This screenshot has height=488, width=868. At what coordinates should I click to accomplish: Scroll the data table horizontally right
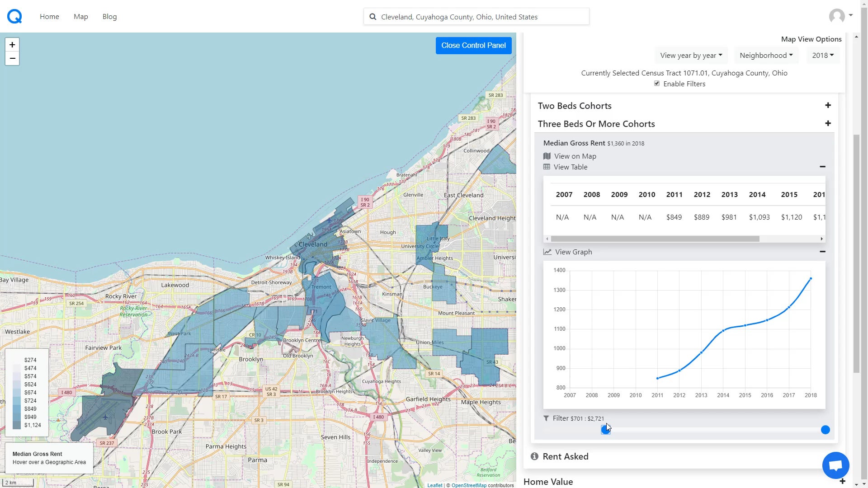click(x=822, y=238)
